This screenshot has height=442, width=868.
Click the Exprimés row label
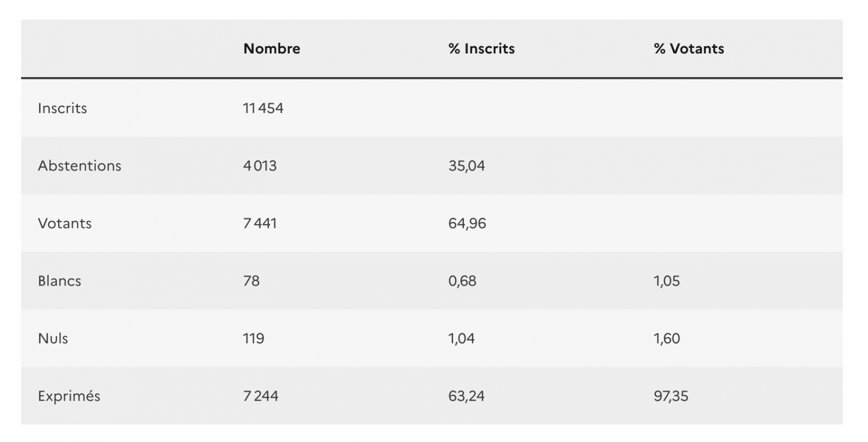(69, 396)
